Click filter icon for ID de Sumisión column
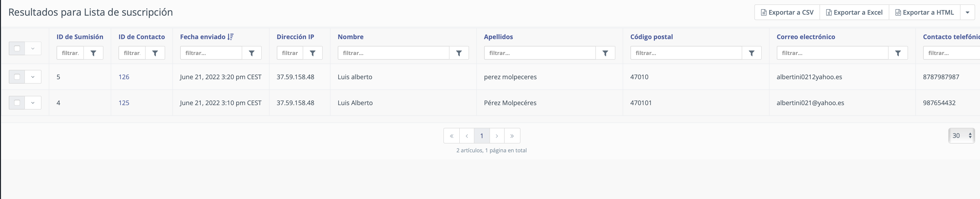The image size is (980, 199). point(93,53)
